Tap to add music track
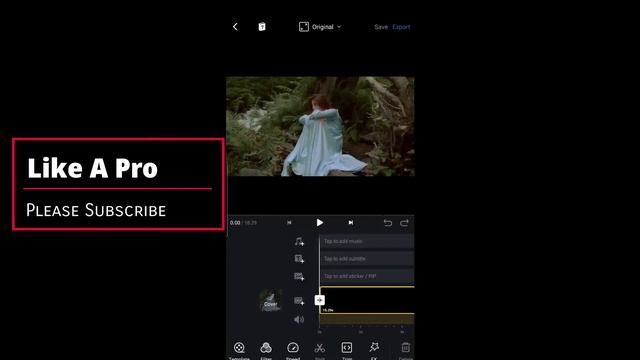The width and height of the screenshot is (640, 360). coord(367,241)
